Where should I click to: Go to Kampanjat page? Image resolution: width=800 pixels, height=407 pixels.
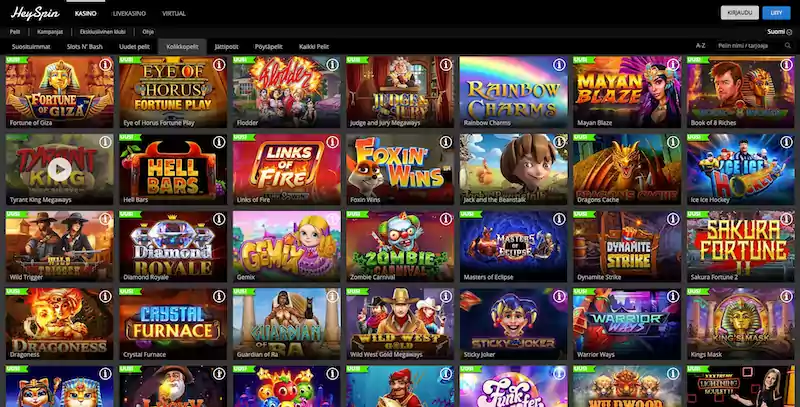point(50,32)
